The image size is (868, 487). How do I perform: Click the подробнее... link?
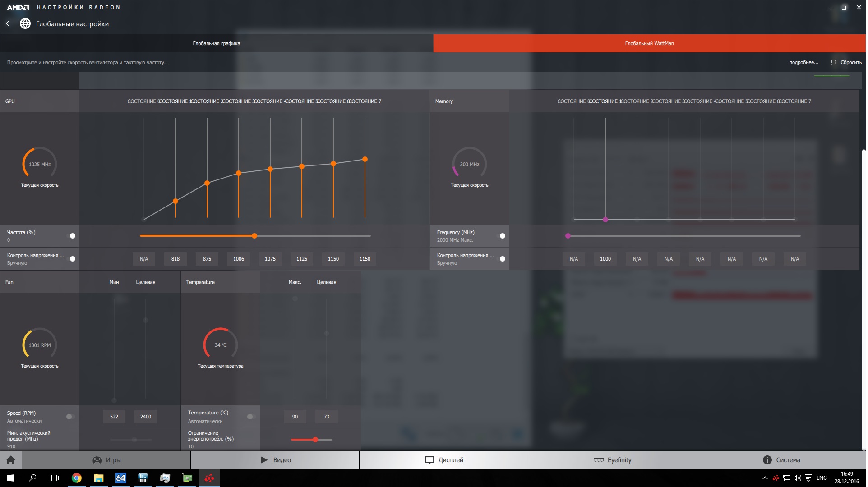point(803,62)
